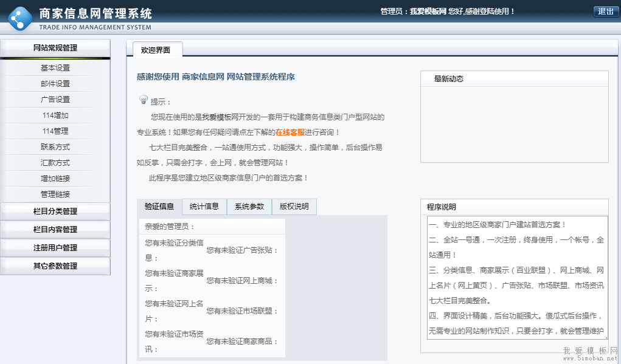Click the 退出 logout button

[605, 12]
